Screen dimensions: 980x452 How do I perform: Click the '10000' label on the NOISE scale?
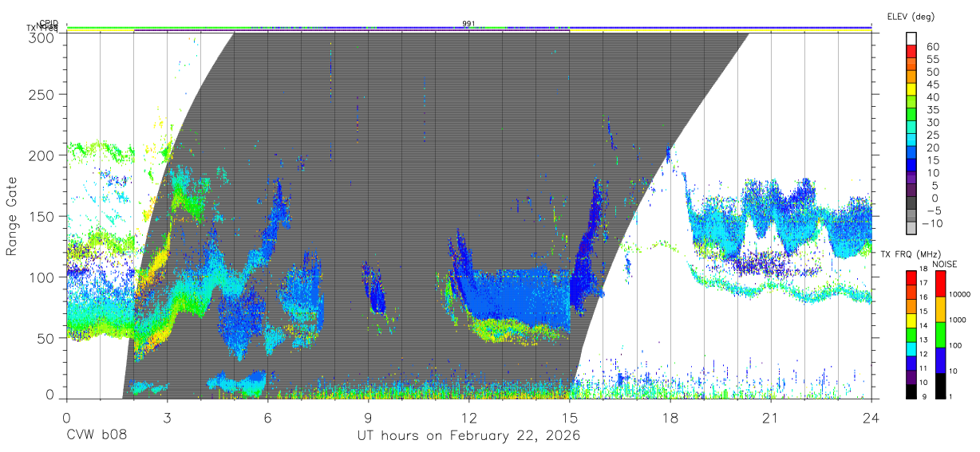tap(958, 294)
